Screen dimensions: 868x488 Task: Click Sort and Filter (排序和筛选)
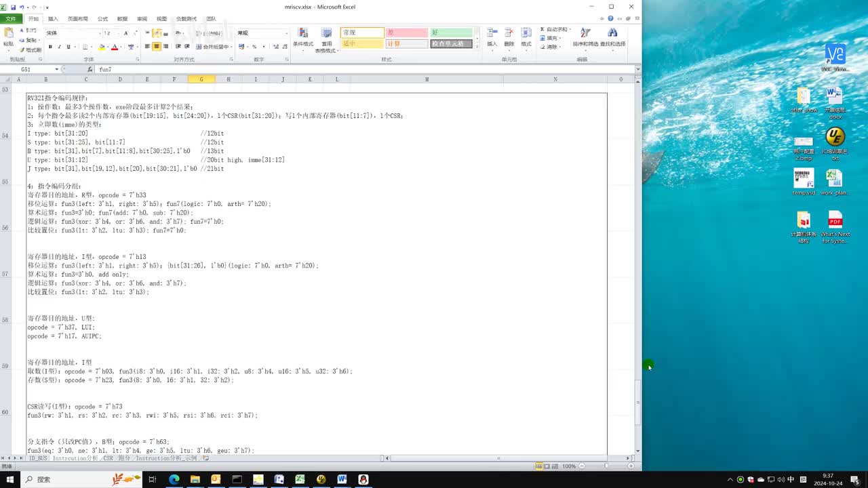pyautogui.click(x=585, y=37)
